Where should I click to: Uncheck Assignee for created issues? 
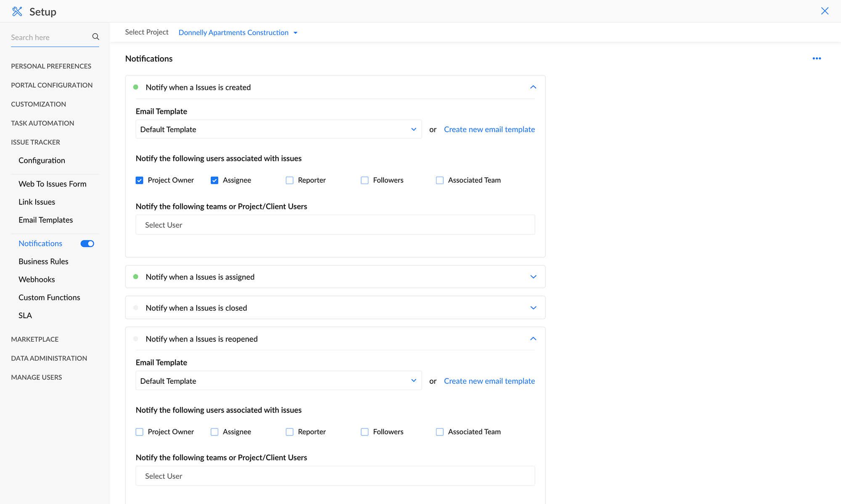click(214, 180)
